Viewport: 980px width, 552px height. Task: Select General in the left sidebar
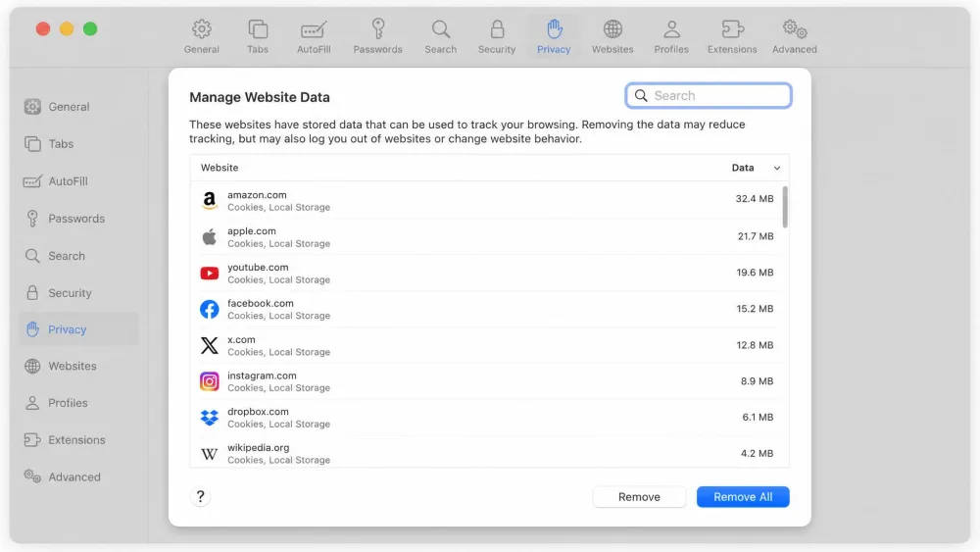tap(78, 107)
